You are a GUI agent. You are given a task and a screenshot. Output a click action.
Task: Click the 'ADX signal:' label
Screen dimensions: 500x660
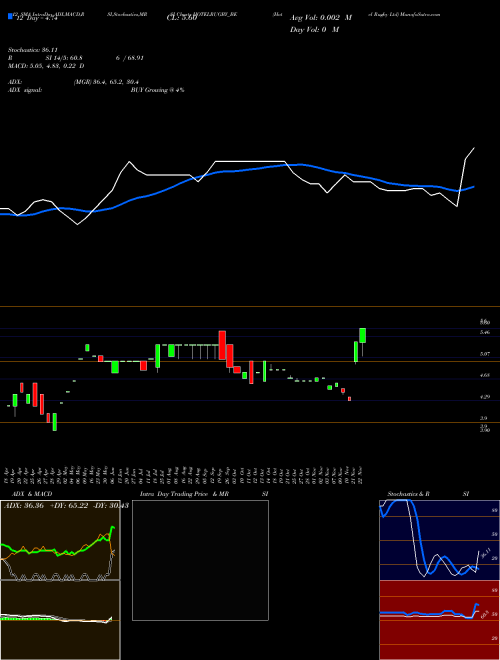coord(24,90)
